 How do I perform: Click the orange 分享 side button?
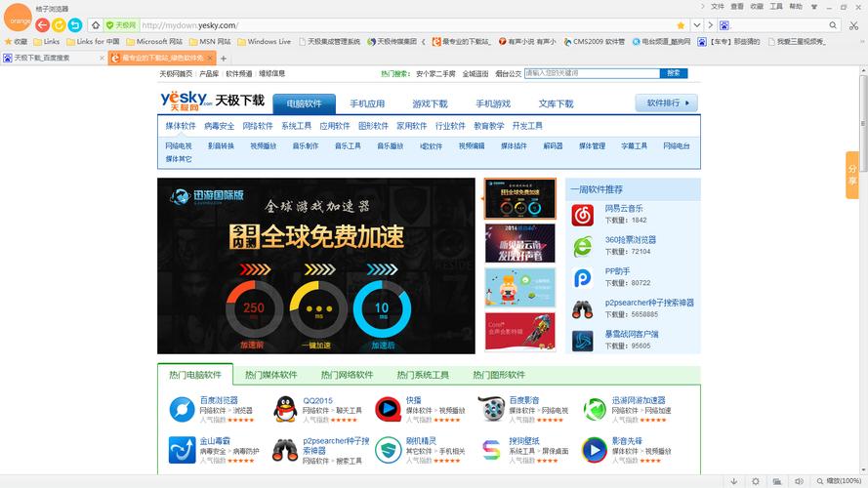[852, 175]
